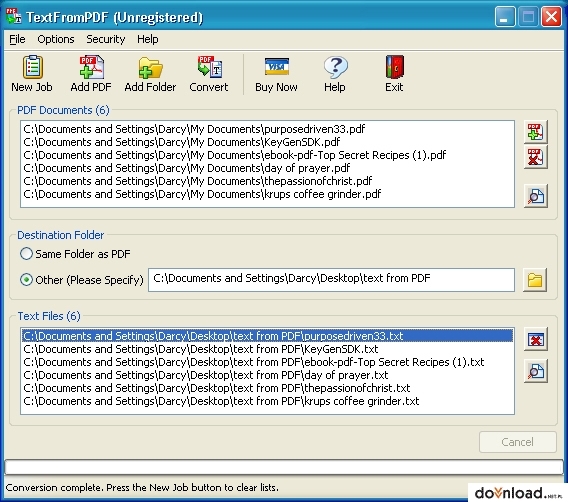Select purposedriven33.pdf in PDF Documents
This screenshot has width=568, height=502.
267,129
